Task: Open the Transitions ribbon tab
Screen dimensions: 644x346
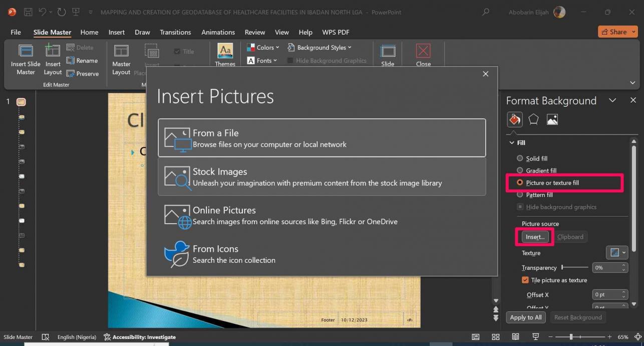Action: 175,32
